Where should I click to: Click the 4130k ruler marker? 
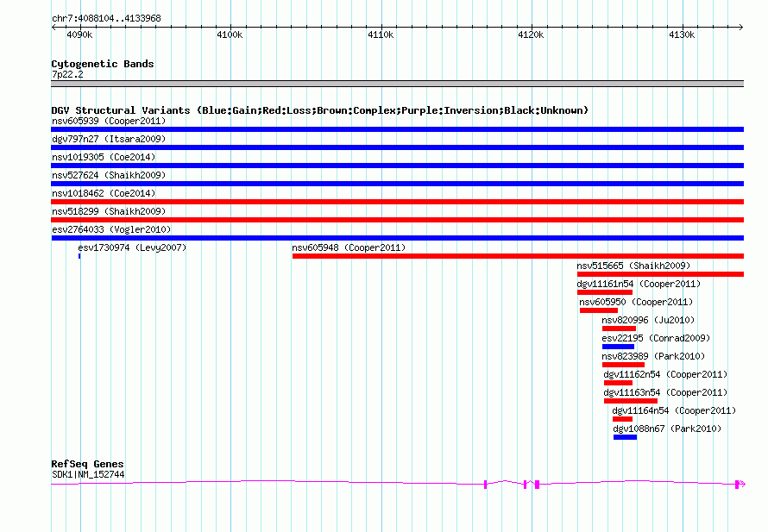pyautogui.click(x=682, y=34)
